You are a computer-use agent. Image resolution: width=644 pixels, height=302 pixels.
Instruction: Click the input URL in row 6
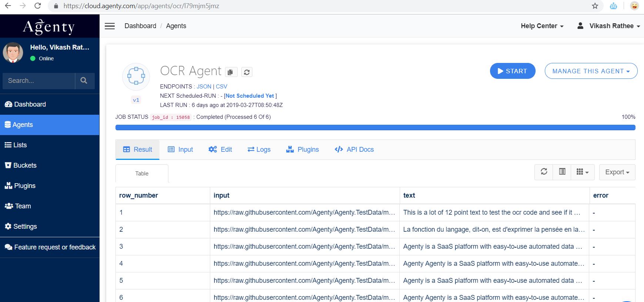[304, 298]
